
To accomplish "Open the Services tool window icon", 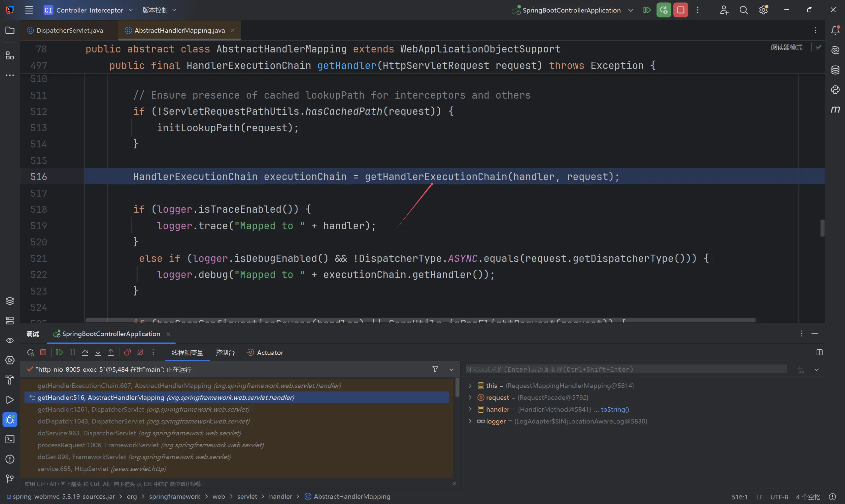I will coord(10,360).
